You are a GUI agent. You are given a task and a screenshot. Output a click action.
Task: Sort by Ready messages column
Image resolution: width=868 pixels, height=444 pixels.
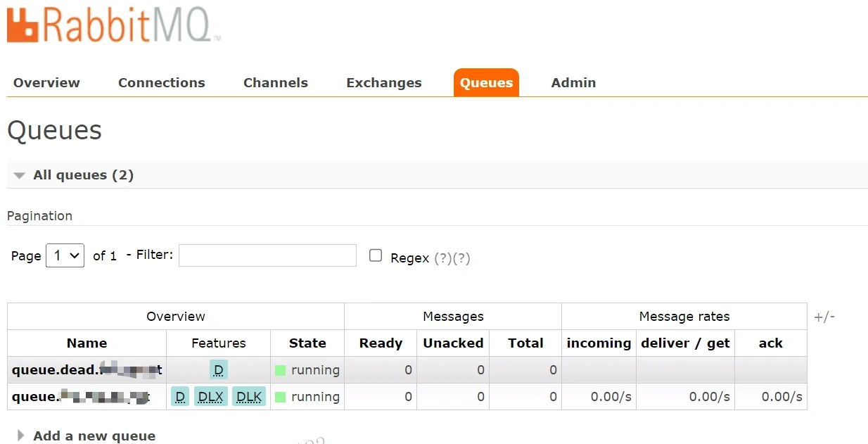click(x=381, y=343)
